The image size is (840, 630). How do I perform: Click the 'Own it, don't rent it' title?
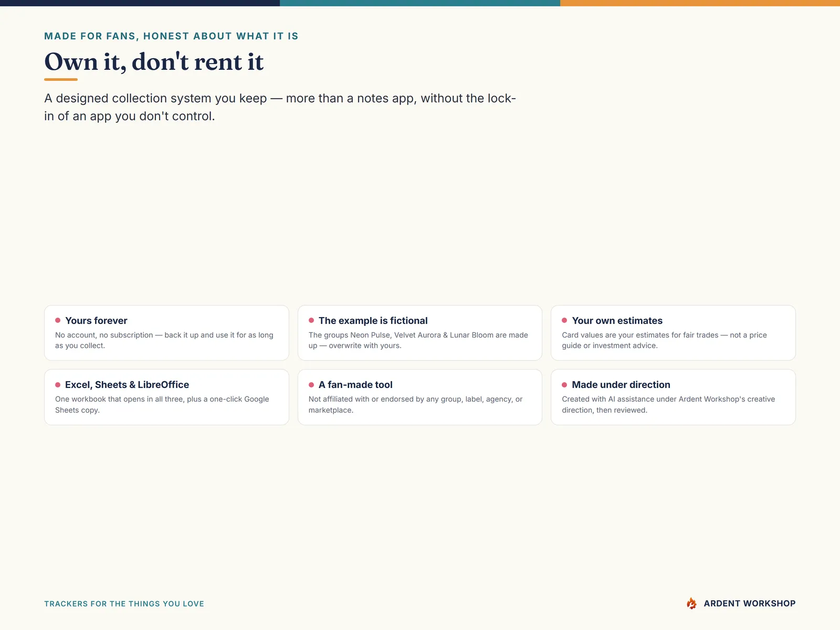pyautogui.click(x=154, y=62)
